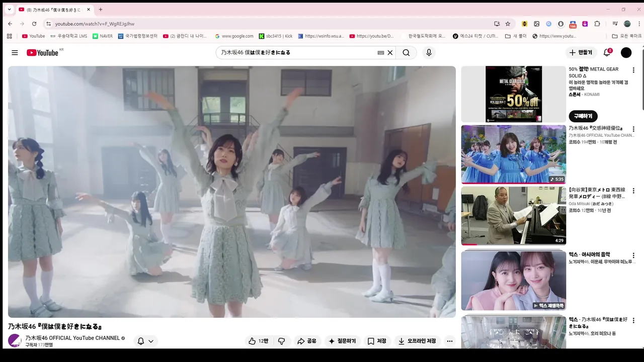Viewport: 644px width, 362px height.
Task: Click 오프라인 저장 download button
Action: (417, 341)
